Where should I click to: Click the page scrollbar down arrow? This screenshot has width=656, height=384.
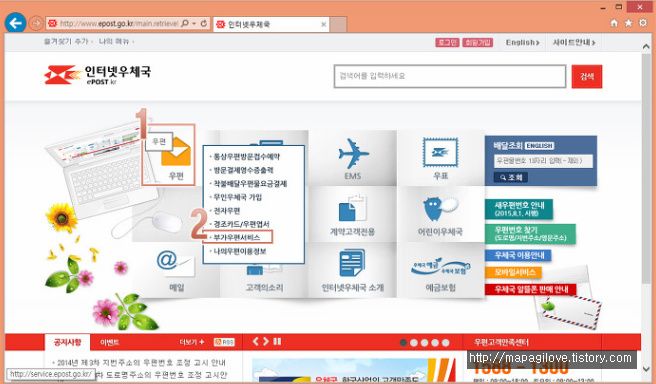pos(646,369)
